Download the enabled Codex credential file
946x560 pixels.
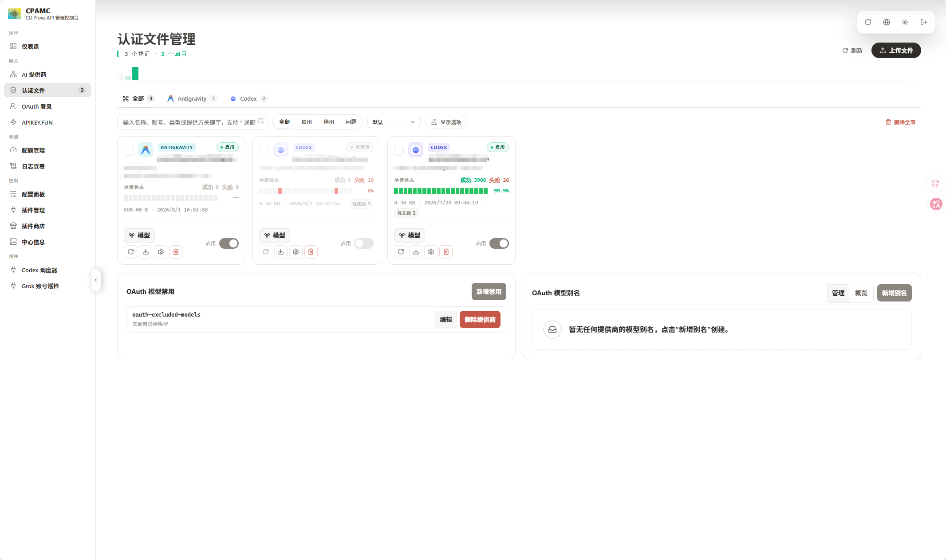[416, 252]
